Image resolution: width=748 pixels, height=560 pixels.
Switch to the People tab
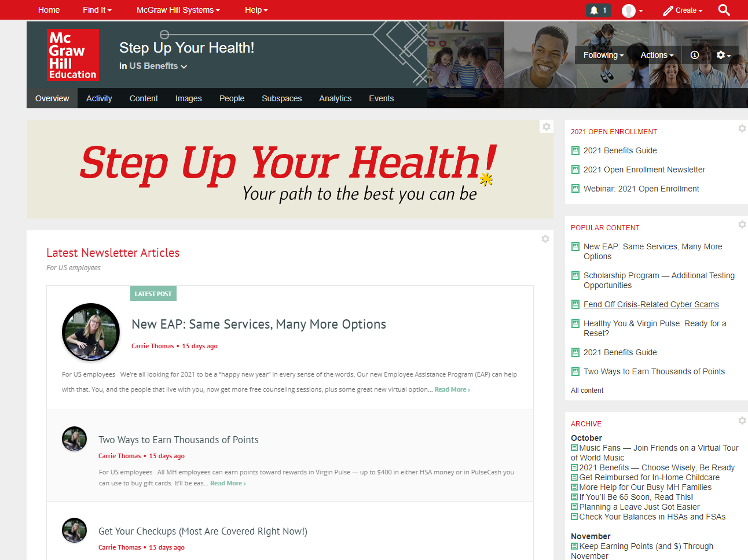[x=232, y=98]
